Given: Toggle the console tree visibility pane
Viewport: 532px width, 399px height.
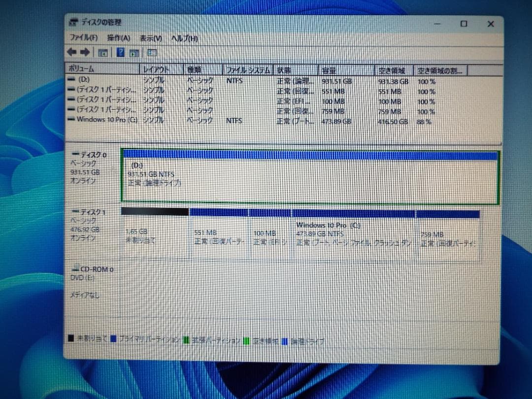Looking at the screenshot, I should click(102, 52).
